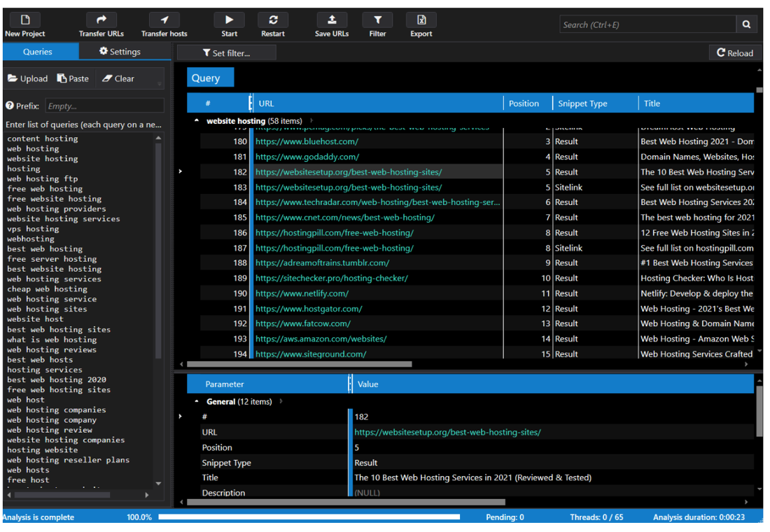Open Filter from the top toolbar

(x=377, y=20)
